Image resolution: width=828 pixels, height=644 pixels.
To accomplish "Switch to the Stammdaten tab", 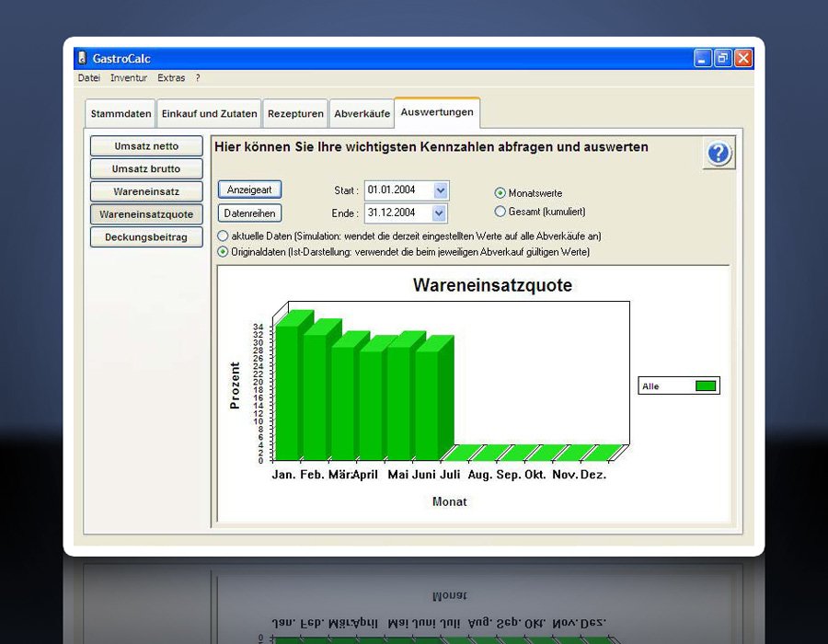I will [x=121, y=113].
